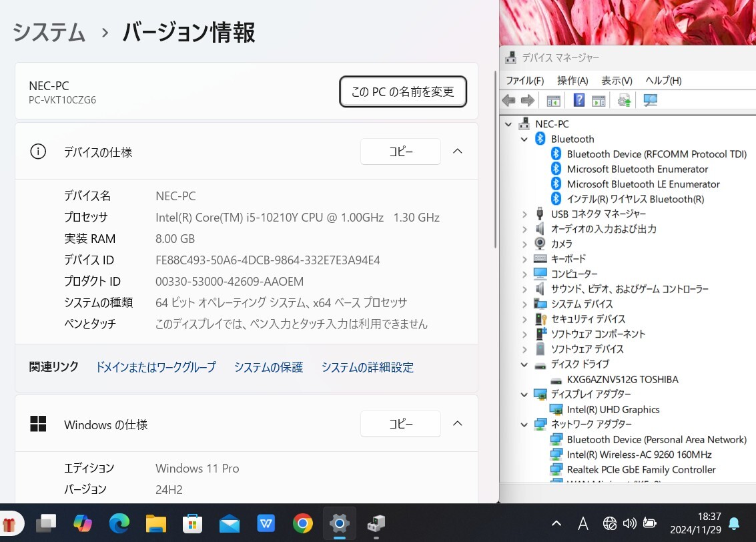Open Microsoft Edge from the taskbar

pos(119,523)
